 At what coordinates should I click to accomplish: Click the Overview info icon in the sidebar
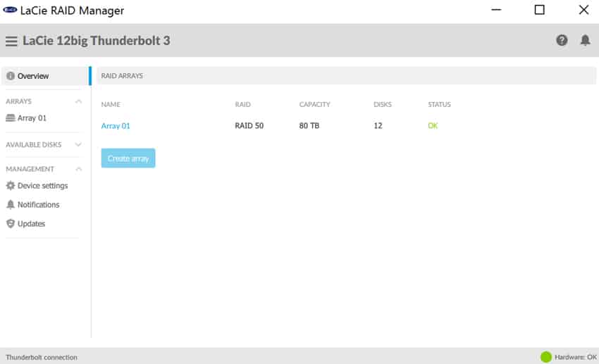[11, 76]
